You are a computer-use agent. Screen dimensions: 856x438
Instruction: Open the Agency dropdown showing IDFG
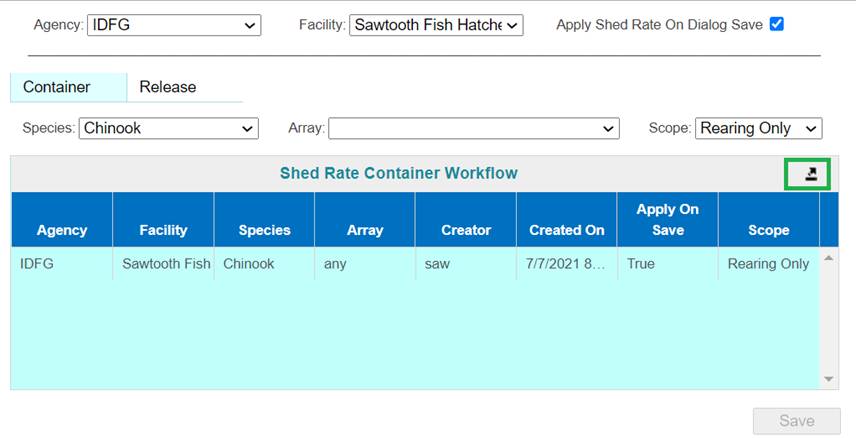coord(174,25)
